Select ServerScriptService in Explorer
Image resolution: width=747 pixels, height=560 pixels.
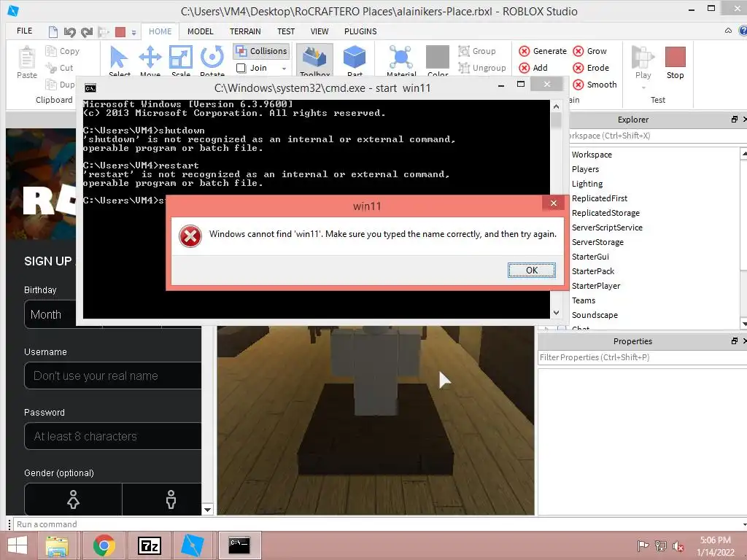pos(607,227)
